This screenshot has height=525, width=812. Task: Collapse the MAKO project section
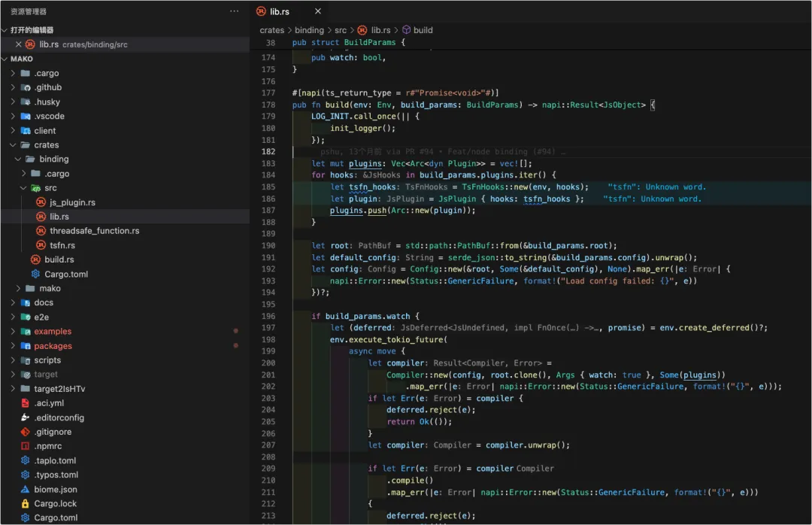click(5, 59)
